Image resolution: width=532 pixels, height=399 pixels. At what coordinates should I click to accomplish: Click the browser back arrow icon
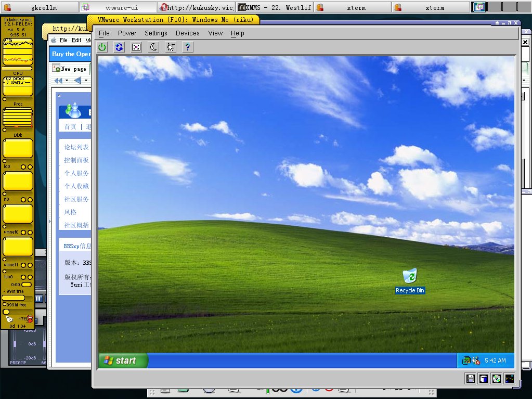click(77, 81)
